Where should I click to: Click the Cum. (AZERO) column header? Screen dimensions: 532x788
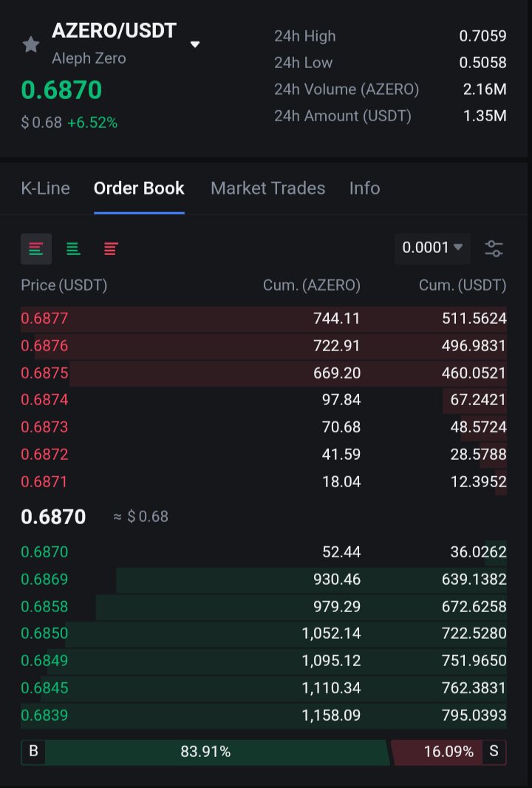(312, 285)
